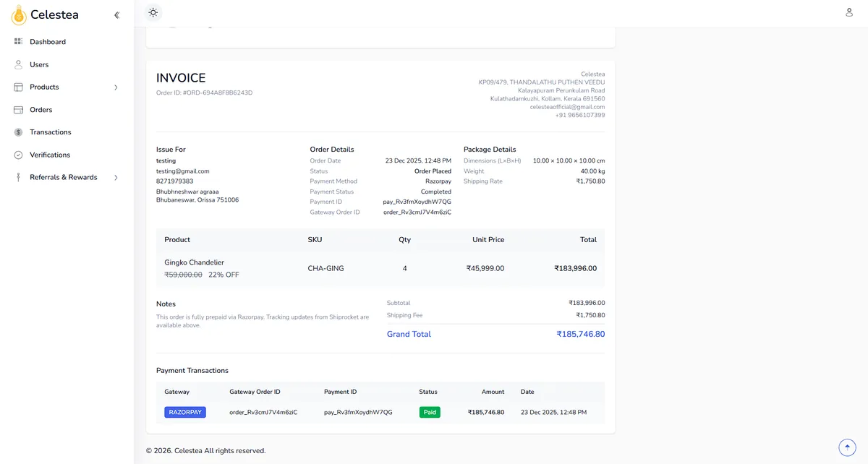Click company phone +91 9656107399
868x464 pixels.
[x=580, y=115]
